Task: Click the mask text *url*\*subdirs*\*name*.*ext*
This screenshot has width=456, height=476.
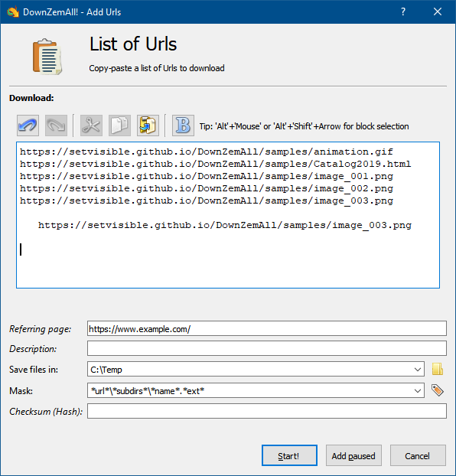Action: pos(148,391)
